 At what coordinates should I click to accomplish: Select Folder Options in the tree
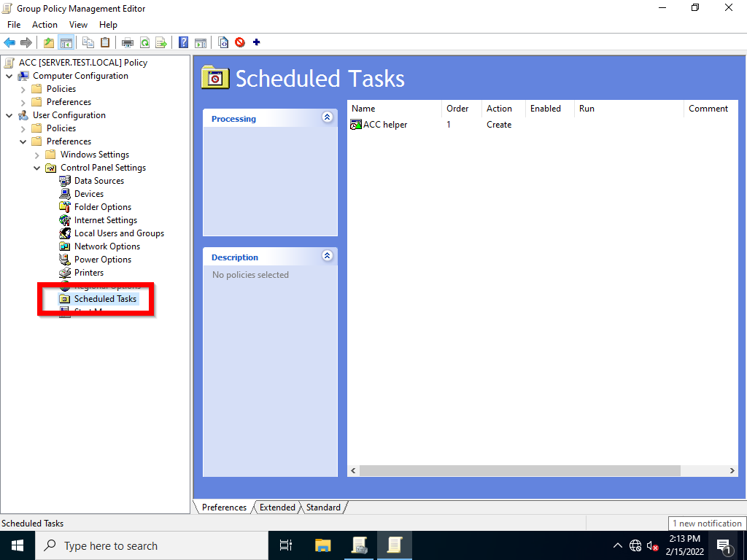click(103, 207)
